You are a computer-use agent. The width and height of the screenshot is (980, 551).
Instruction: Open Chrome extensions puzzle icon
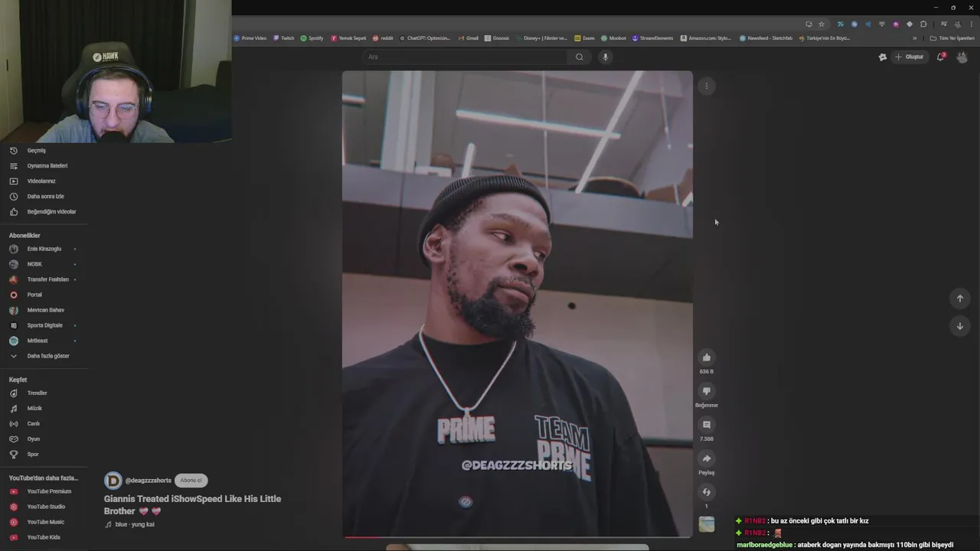[x=923, y=24]
